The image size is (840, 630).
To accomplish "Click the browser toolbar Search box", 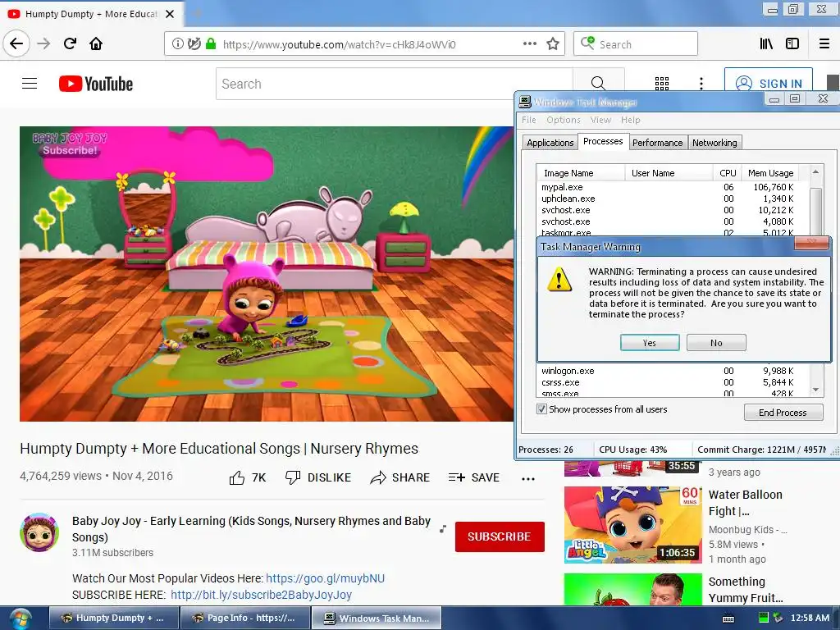I will coord(636,44).
